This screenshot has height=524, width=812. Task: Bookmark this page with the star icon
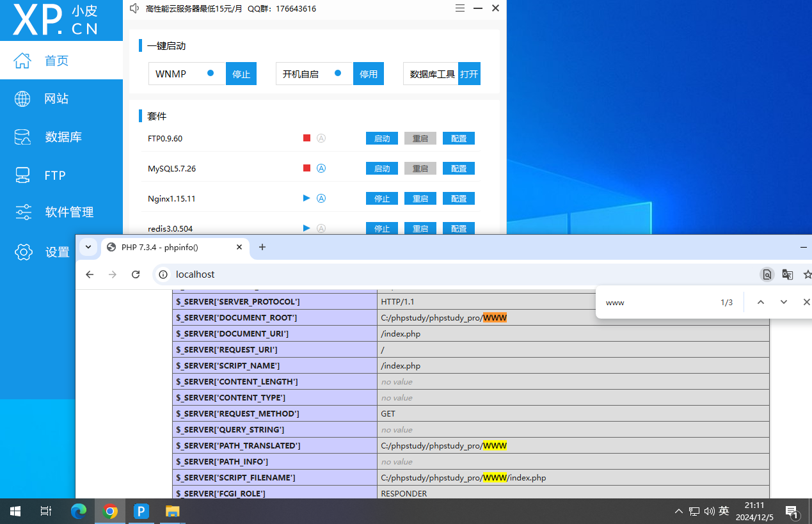tap(807, 274)
